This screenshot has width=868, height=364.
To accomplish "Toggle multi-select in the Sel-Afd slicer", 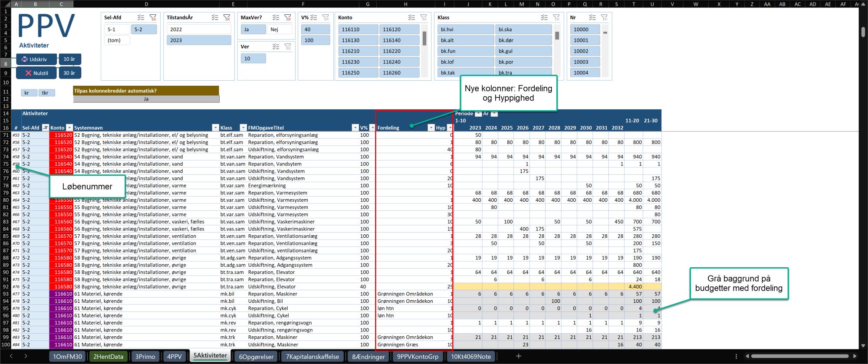I will tap(141, 17).
